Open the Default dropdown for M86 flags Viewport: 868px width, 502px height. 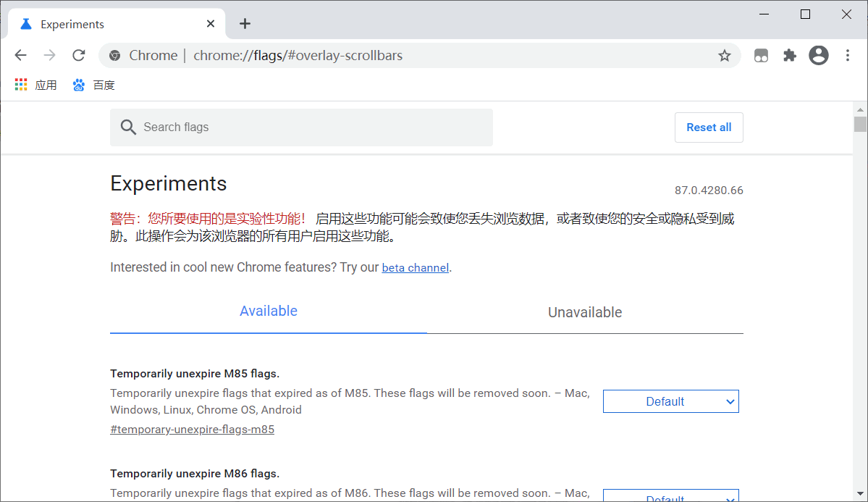click(x=670, y=496)
